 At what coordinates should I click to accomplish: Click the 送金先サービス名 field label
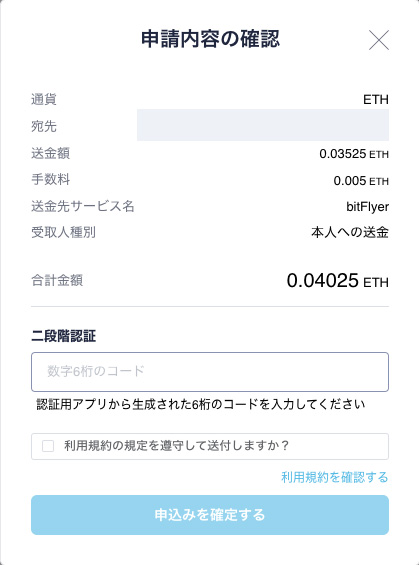[x=83, y=206]
